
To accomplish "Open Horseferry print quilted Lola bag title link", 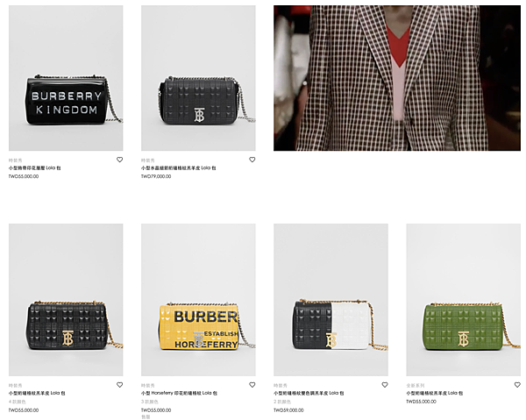I will [x=179, y=393].
